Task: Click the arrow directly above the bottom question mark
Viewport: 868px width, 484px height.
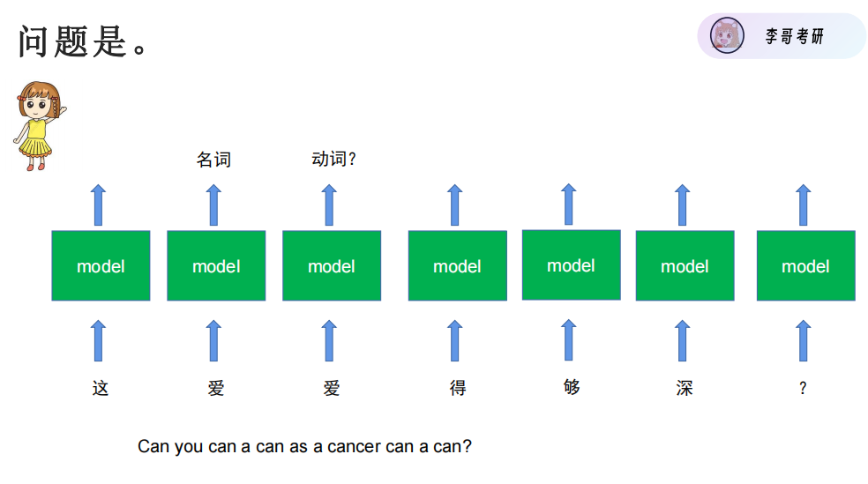Action: coord(803,340)
